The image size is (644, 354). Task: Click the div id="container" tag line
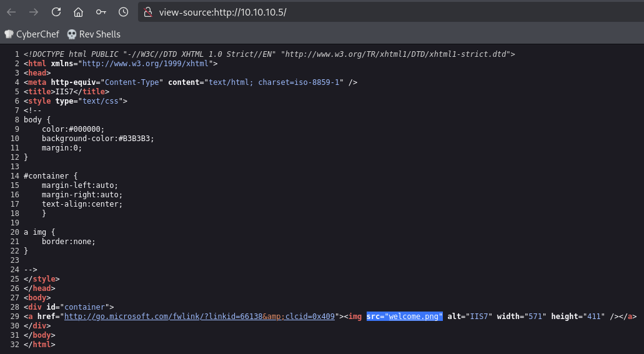point(69,307)
